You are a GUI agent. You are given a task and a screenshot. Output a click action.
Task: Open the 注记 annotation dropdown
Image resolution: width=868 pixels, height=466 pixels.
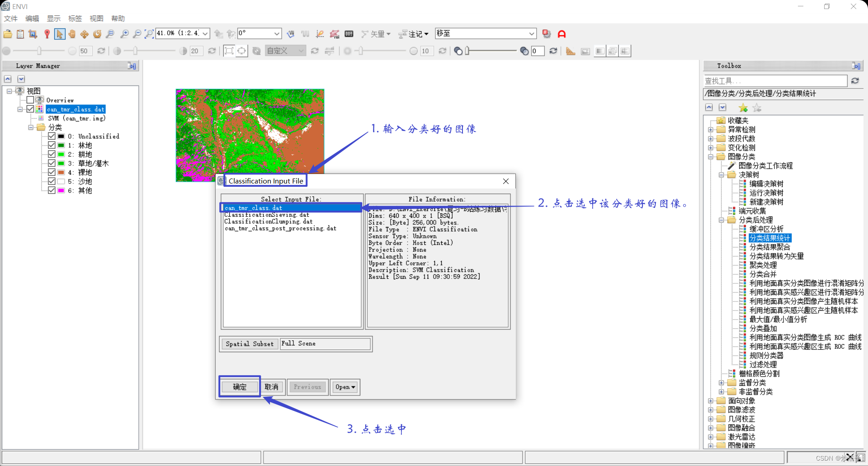click(414, 34)
